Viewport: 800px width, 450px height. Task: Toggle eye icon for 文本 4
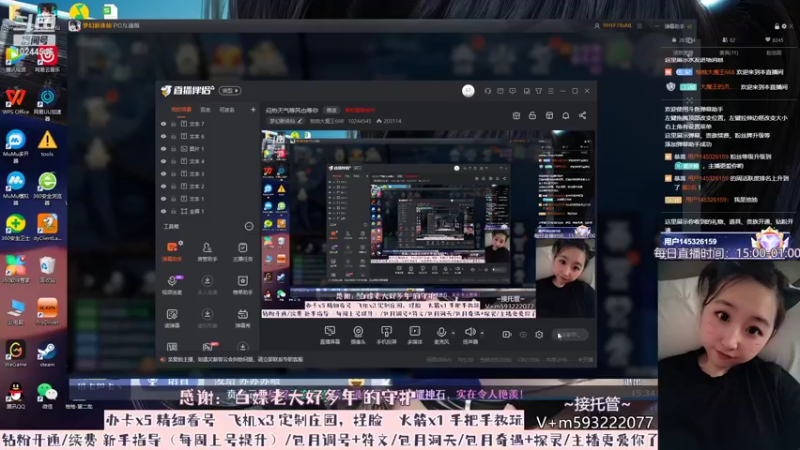163,161
